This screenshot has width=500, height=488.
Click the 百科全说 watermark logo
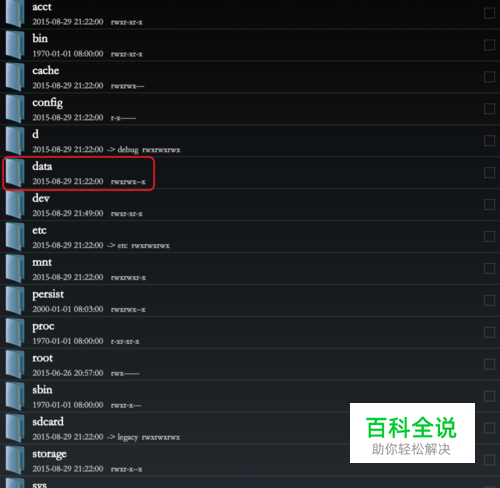pyautogui.click(x=412, y=433)
